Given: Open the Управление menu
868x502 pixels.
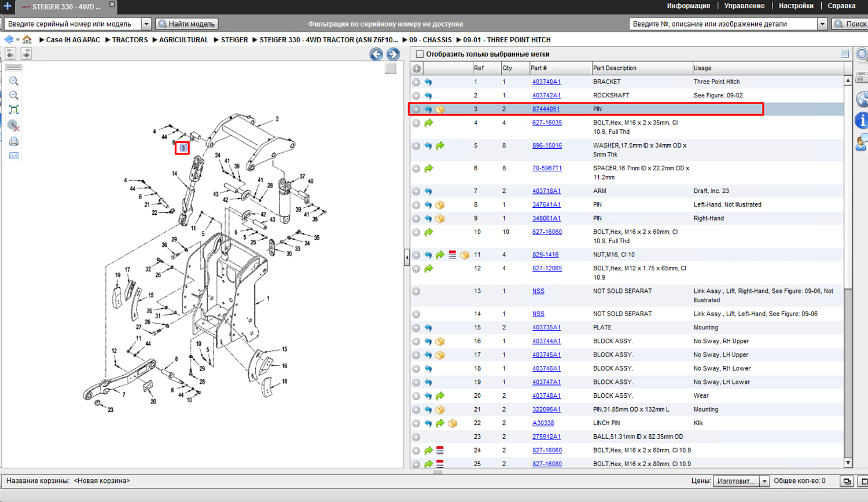Looking at the screenshot, I should click(x=744, y=6).
